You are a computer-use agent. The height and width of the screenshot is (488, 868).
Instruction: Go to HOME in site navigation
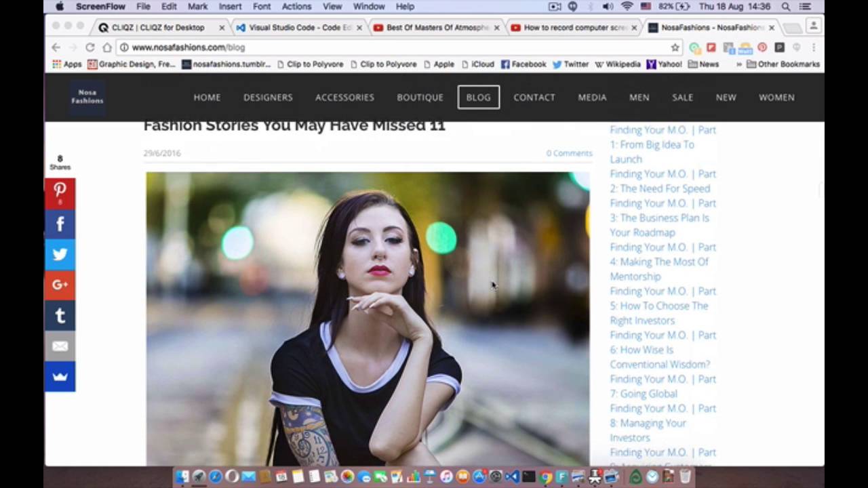point(207,97)
